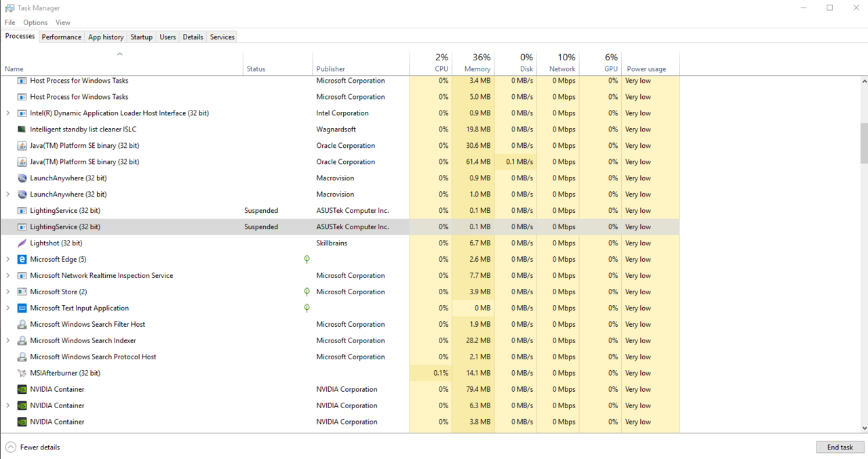Expand the Microsoft Edge (5) process group
Image resolution: width=868 pixels, height=459 pixels.
(x=7, y=260)
